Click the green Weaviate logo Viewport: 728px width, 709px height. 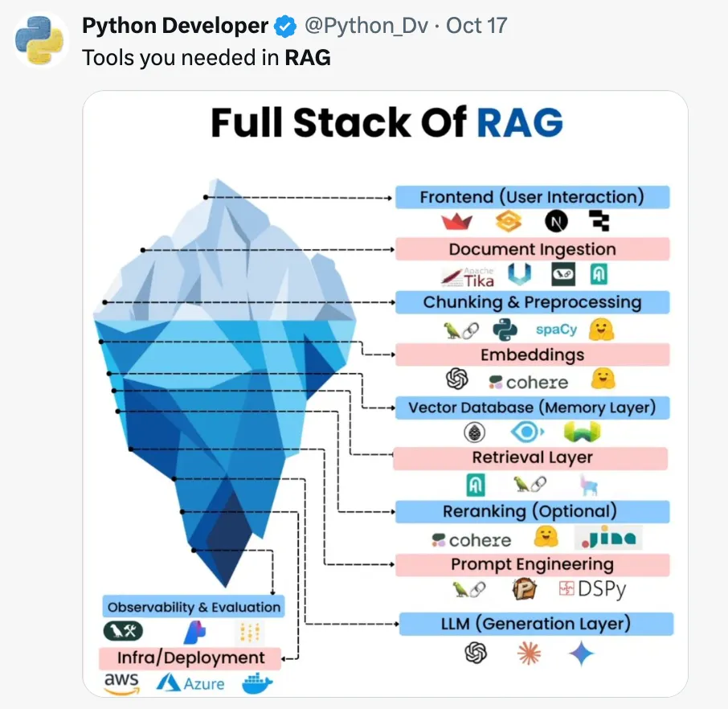point(582,432)
